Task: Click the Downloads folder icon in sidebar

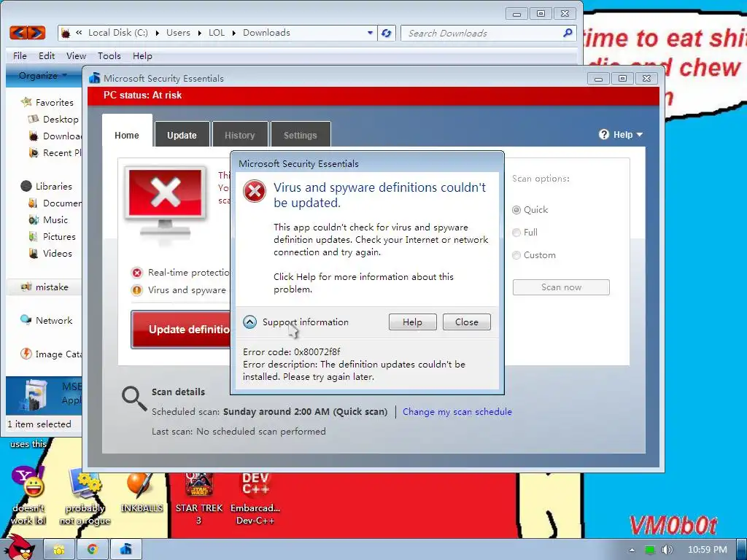Action: [x=34, y=136]
